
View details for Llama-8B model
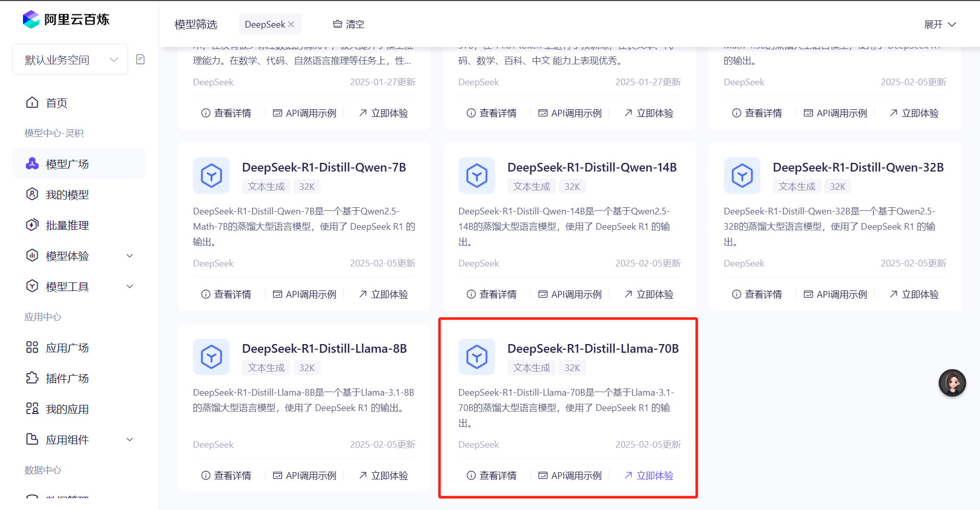pos(226,475)
